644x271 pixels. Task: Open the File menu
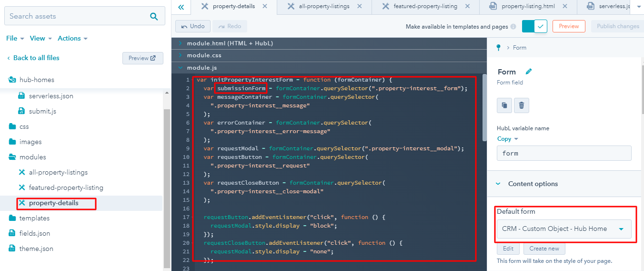pos(14,38)
